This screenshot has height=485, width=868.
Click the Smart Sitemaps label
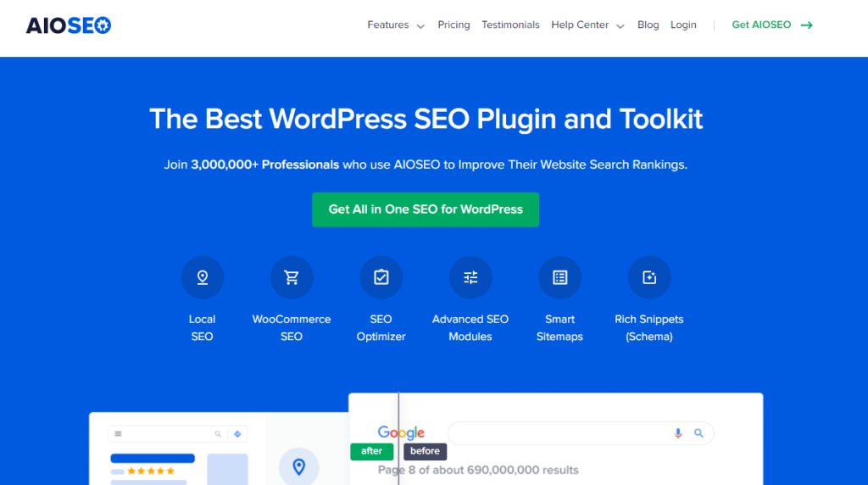tap(559, 328)
